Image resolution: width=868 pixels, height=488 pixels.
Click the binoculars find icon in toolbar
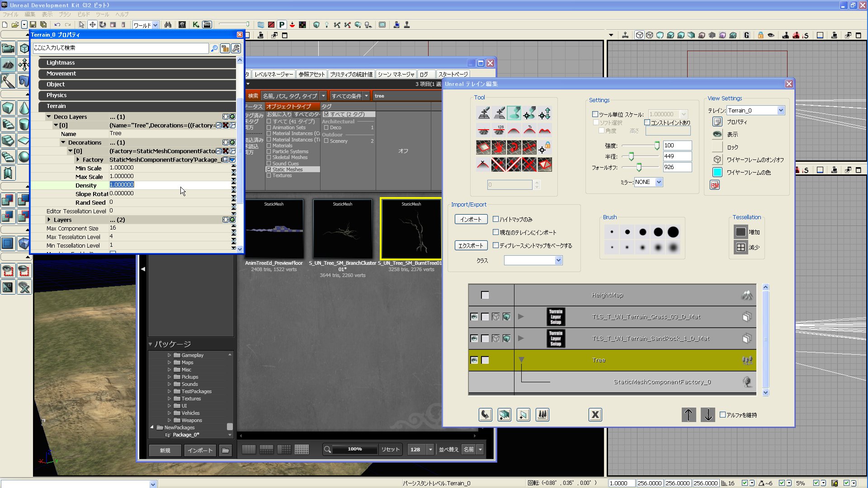[168, 25]
